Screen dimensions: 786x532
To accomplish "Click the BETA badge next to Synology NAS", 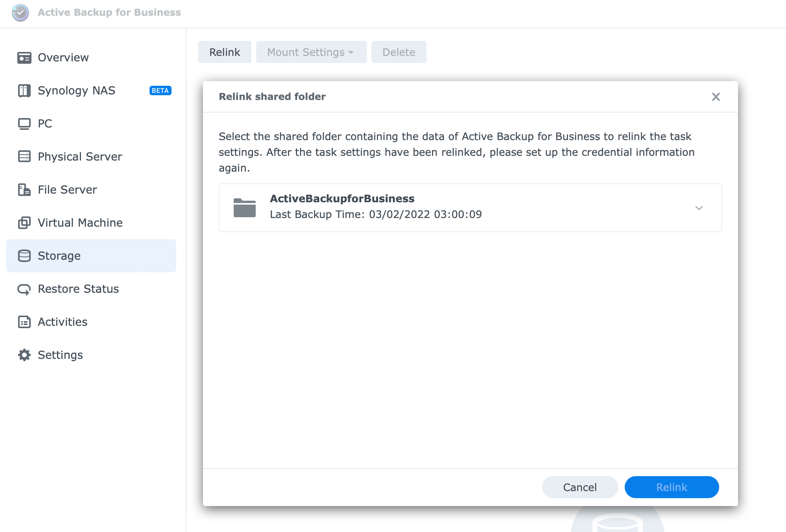I will (x=161, y=91).
